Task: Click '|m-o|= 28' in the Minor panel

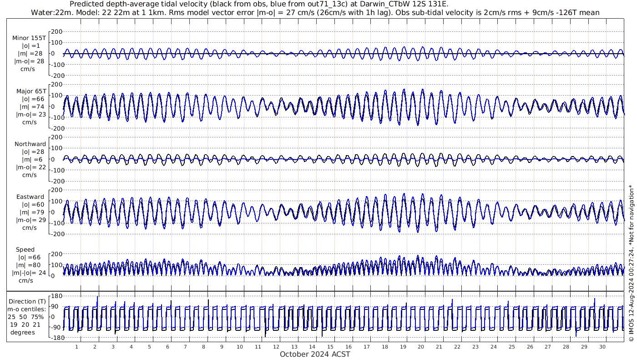Action: [30, 61]
